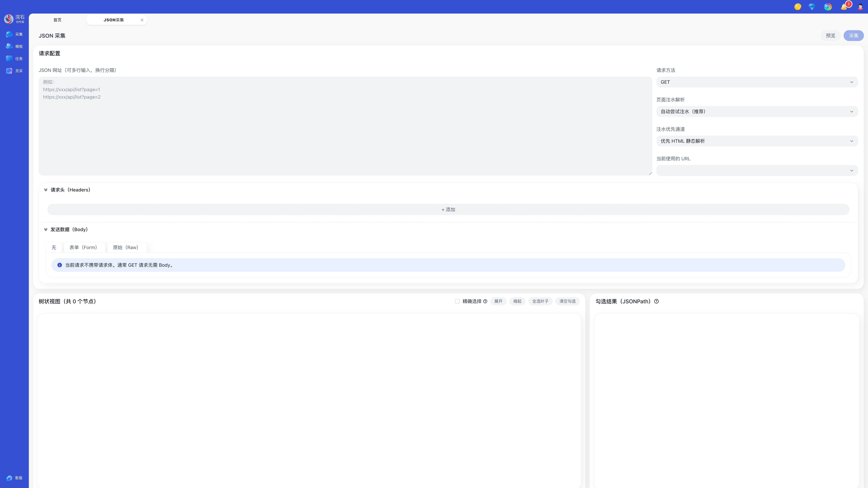Viewport: 868px width, 488px height.
Task: Open the 模板 sidebar icon
Action: tap(9, 46)
